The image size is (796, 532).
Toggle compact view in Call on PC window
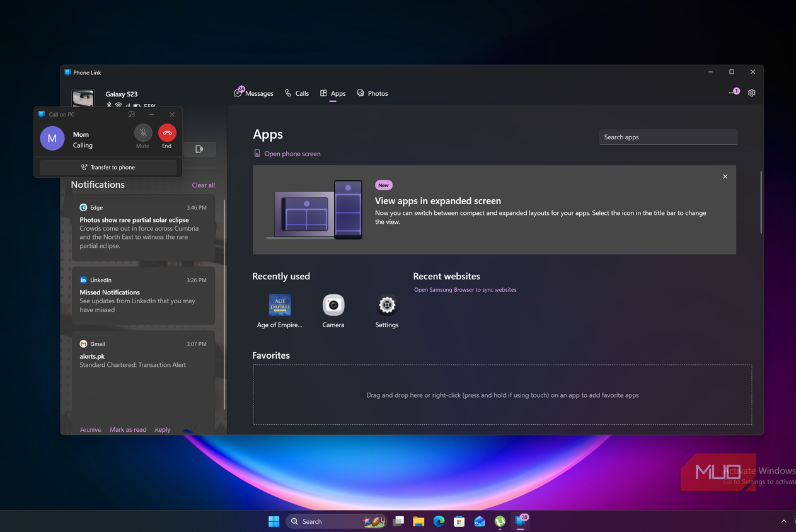coord(132,115)
